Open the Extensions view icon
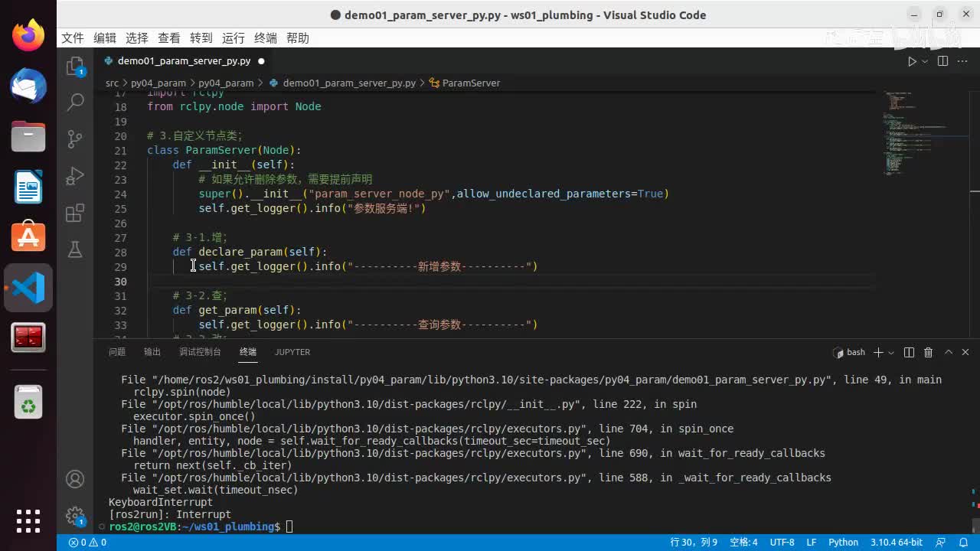The height and width of the screenshot is (551, 980). point(75,213)
